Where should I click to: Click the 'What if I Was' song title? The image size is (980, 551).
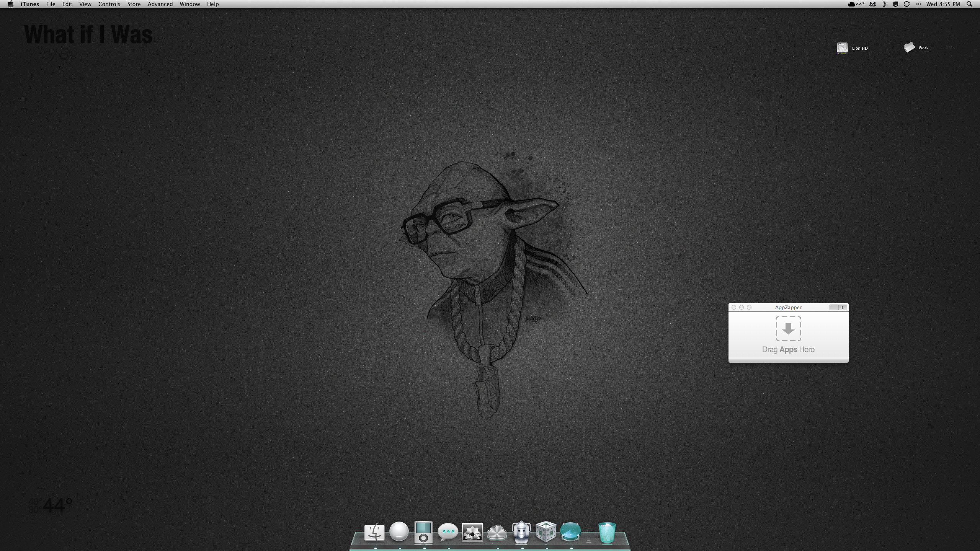pos(88,34)
